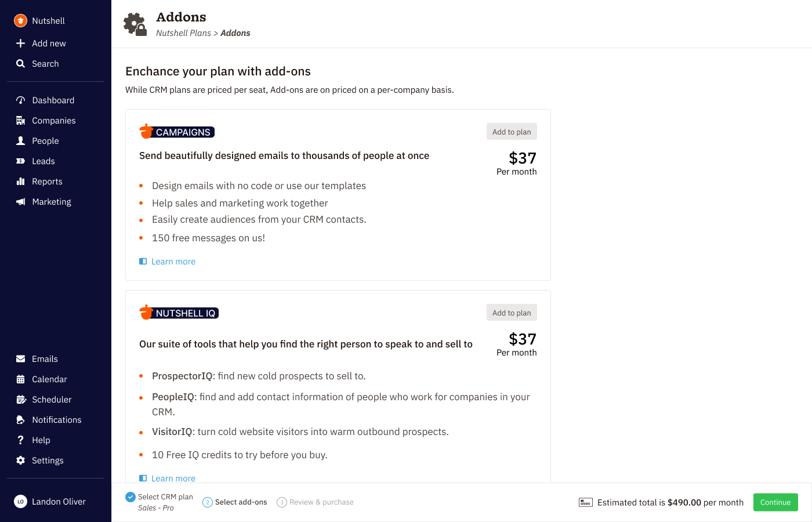Screen dimensions: 812x522
Task: Go back to Select CRM plan step
Action: (159, 502)
